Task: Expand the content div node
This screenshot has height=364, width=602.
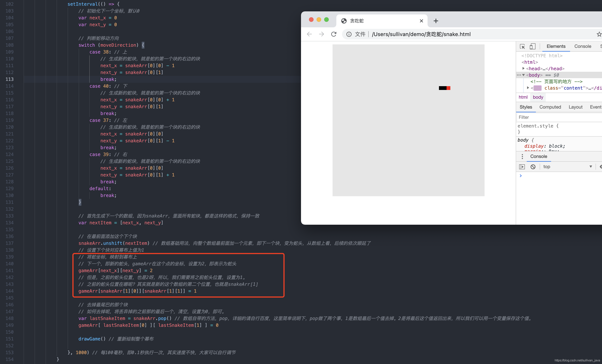Action: [528, 88]
